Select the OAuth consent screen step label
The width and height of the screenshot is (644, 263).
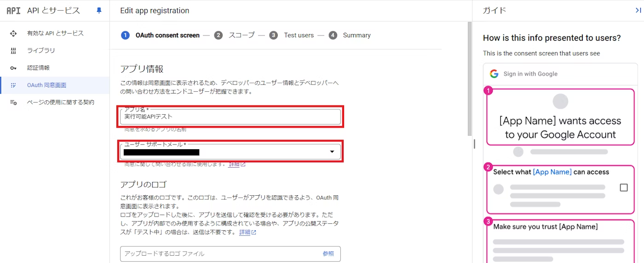[x=167, y=35]
